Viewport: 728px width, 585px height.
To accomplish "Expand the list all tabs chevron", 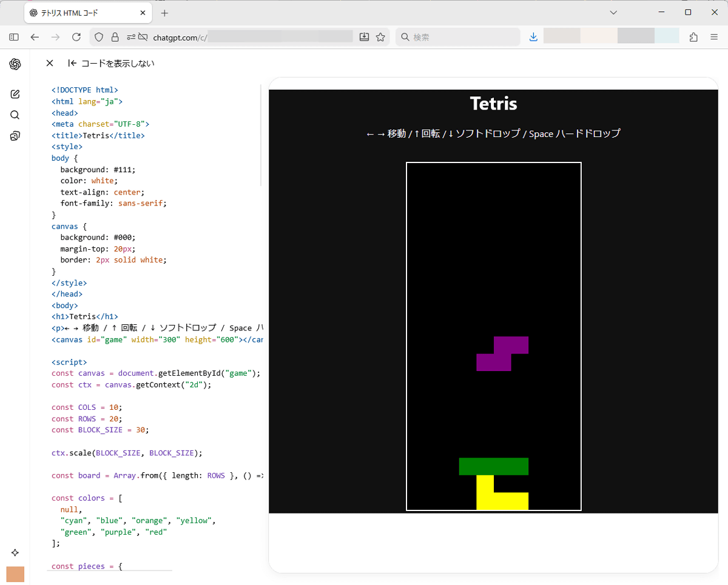I will click(x=613, y=13).
